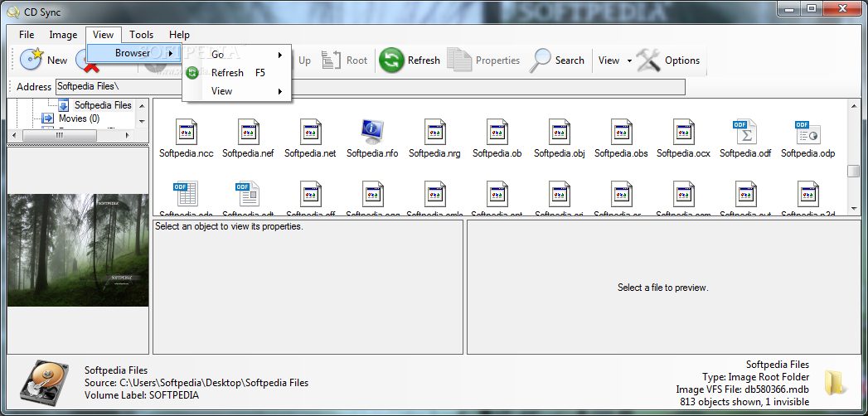
Task: Open the Tools menu
Action: pos(141,35)
